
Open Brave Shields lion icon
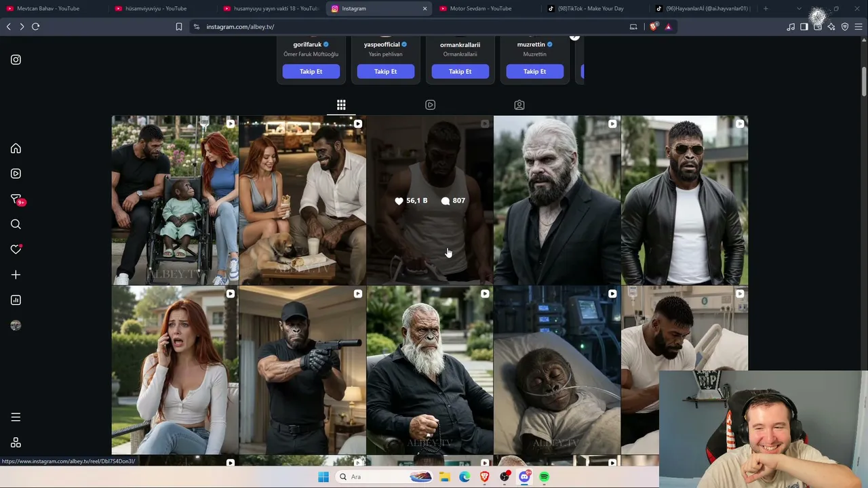[x=654, y=26]
